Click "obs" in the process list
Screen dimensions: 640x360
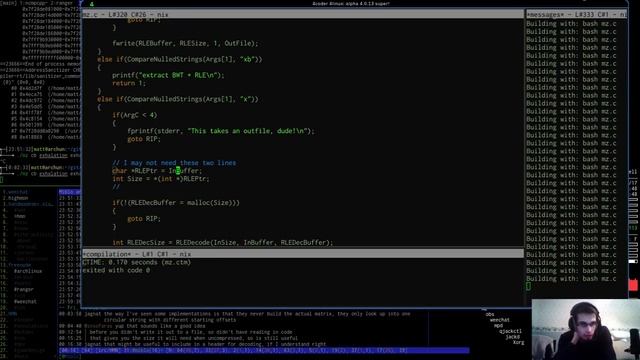pos(490,314)
